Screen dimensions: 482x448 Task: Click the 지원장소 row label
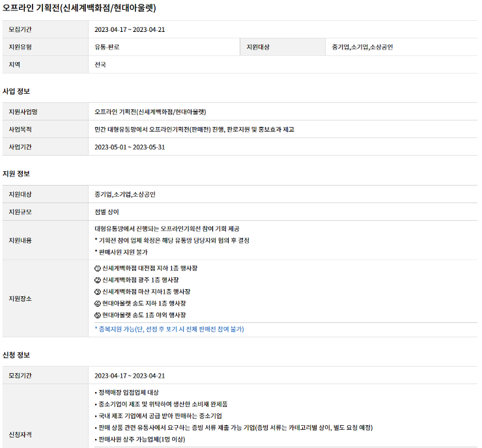(20, 298)
